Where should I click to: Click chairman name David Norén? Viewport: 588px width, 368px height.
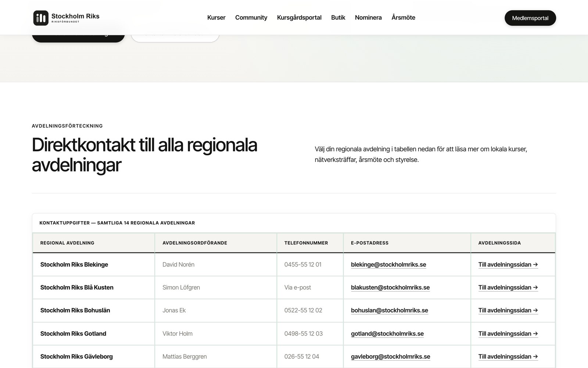tap(179, 265)
